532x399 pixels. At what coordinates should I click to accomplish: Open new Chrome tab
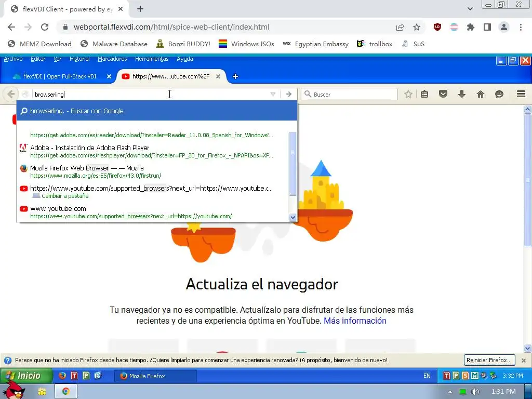coord(140,9)
